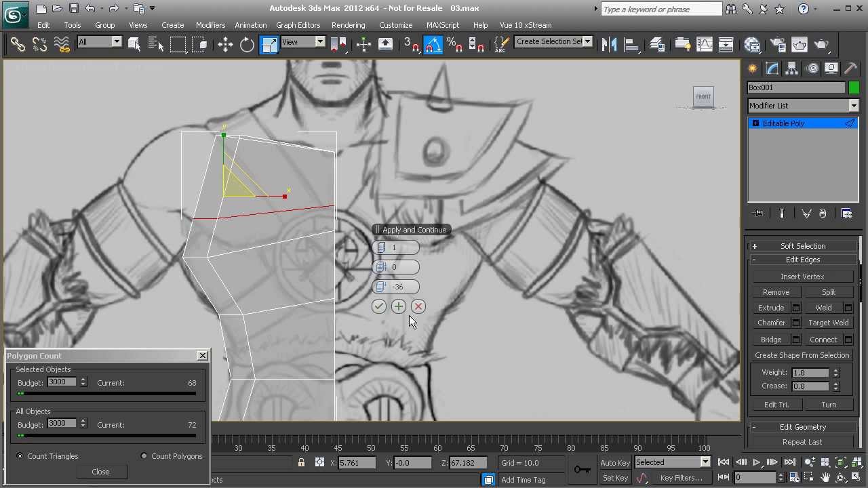The width and height of the screenshot is (868, 488).
Task: Open the Display command panel tab
Action: pyautogui.click(x=831, y=68)
